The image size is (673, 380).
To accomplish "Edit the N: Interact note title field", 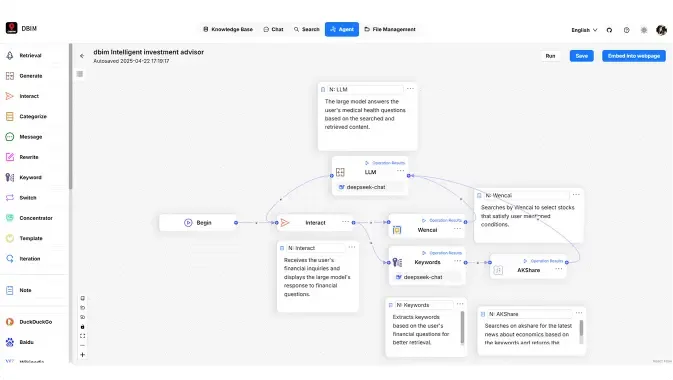I will [x=315, y=248].
